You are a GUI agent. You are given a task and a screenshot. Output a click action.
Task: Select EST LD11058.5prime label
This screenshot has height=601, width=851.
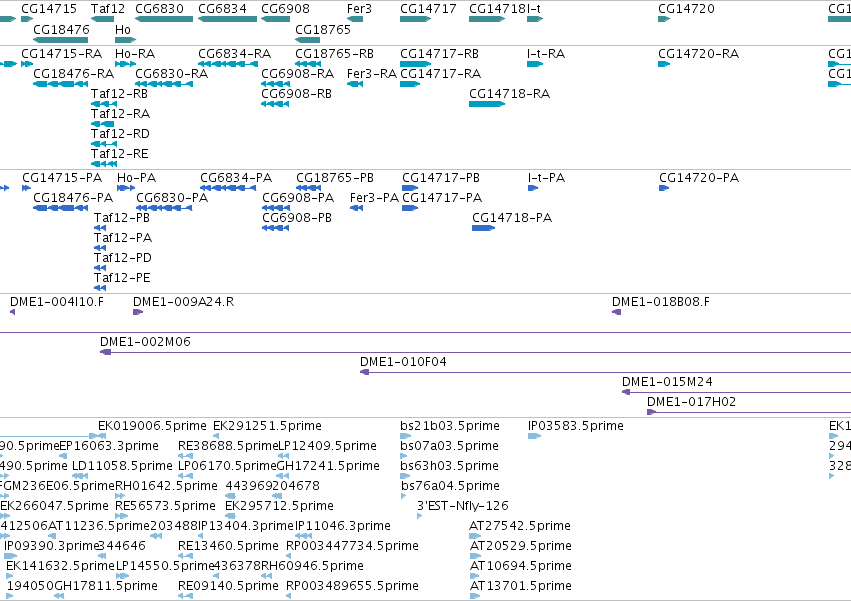(x=122, y=466)
